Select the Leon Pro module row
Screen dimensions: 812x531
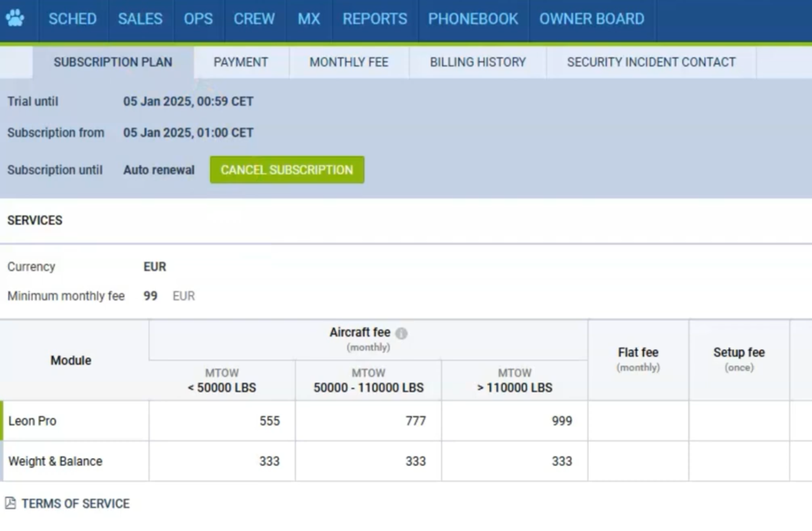(406, 420)
